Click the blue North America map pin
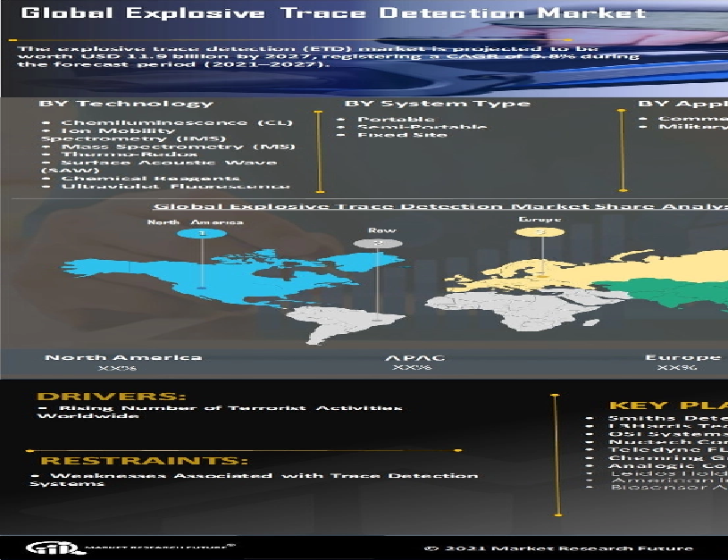Viewport: 728px width, 560px height. (201, 233)
